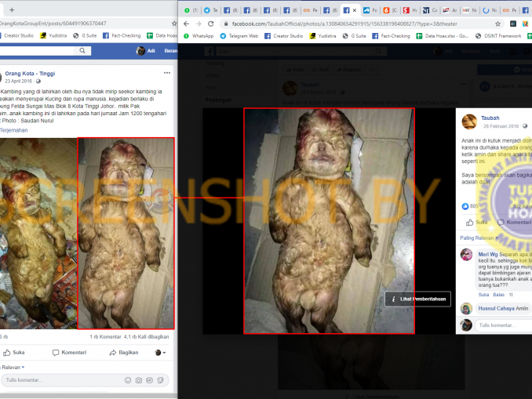532x399 pixels.
Task: Click Taubah profile picture in photo sidebar
Action: (x=469, y=122)
